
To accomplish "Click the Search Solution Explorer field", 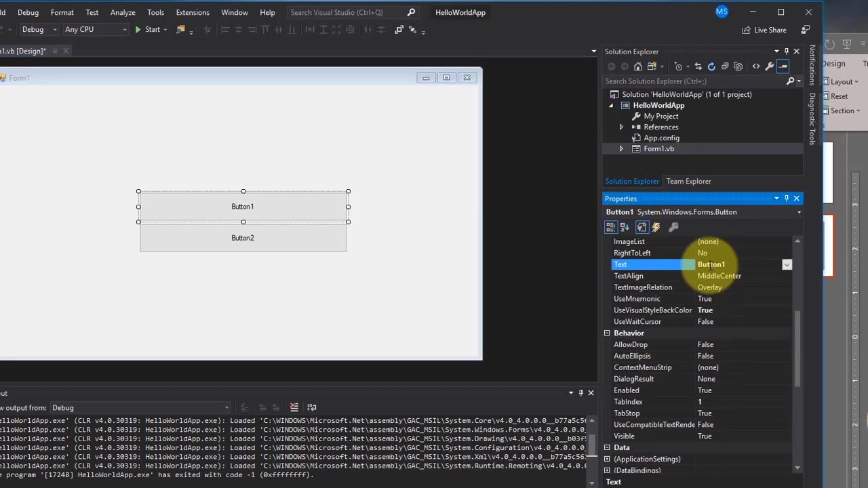I will coord(694,81).
